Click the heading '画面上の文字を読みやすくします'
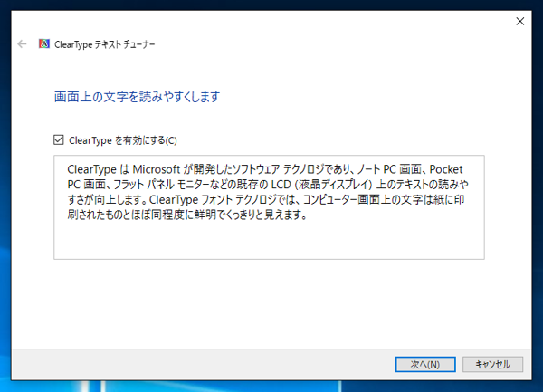The image size is (543, 392). [x=138, y=97]
